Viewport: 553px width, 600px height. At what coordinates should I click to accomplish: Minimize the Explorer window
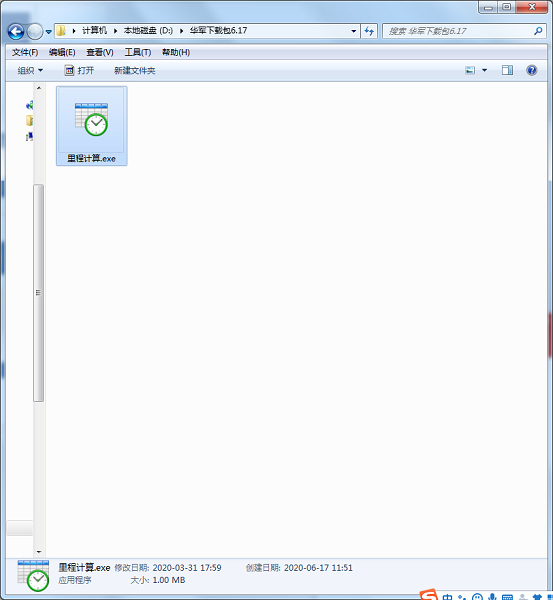(x=488, y=7)
